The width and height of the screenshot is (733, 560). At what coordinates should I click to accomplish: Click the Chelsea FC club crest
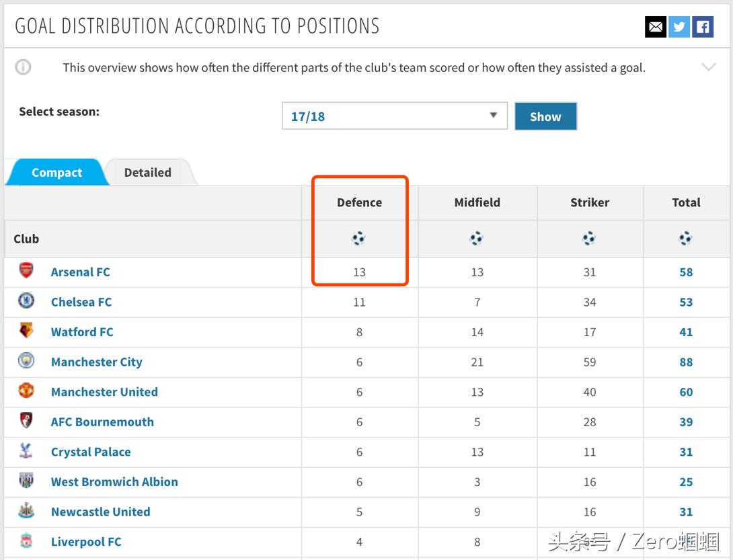(x=26, y=301)
